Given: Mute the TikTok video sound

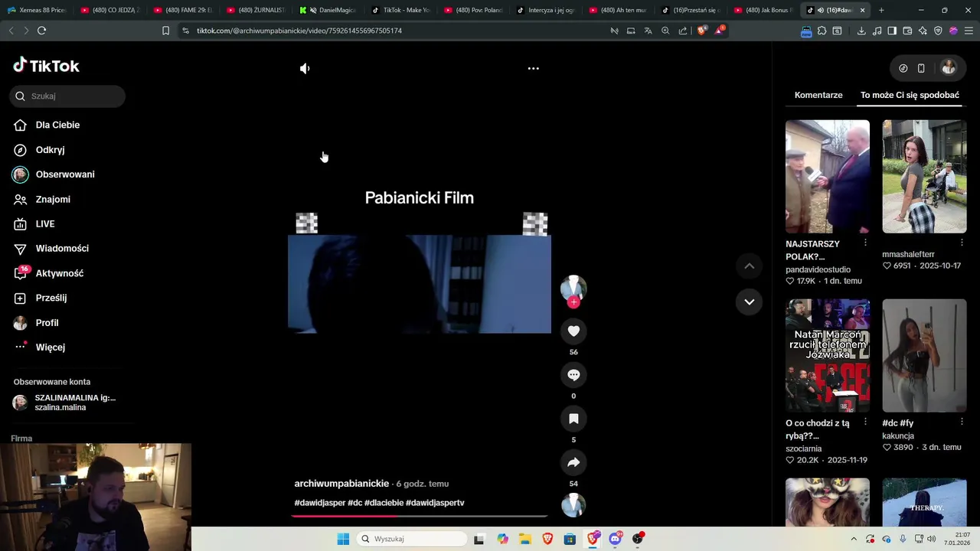Looking at the screenshot, I should (x=305, y=69).
